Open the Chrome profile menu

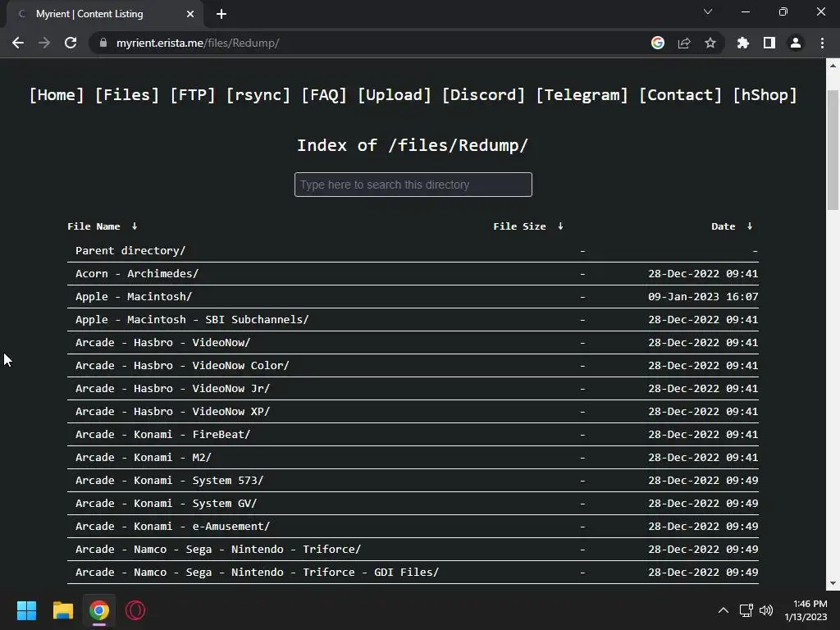coord(796,43)
